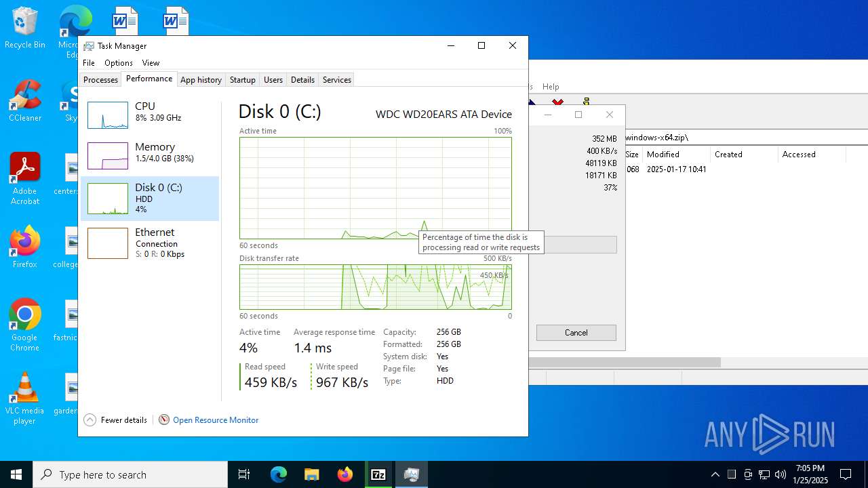The width and height of the screenshot is (868, 488).
Task: Sort by Accessed column in 7-Zip
Action: point(811,155)
